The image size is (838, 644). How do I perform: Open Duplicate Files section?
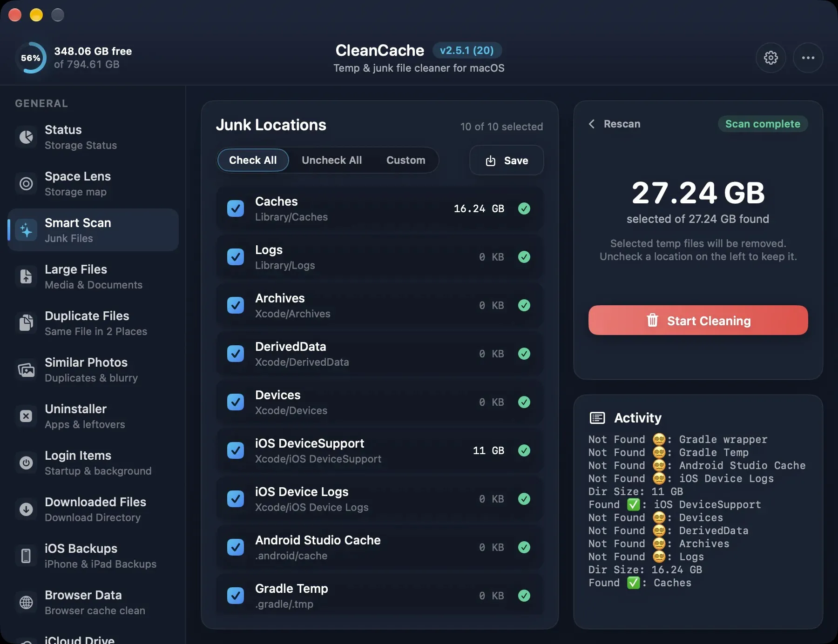coord(93,323)
